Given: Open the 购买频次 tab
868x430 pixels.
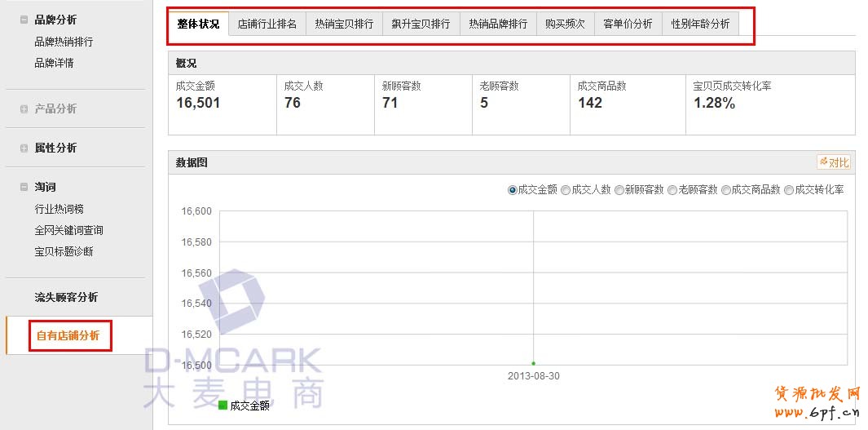Looking at the screenshot, I should click(x=565, y=24).
